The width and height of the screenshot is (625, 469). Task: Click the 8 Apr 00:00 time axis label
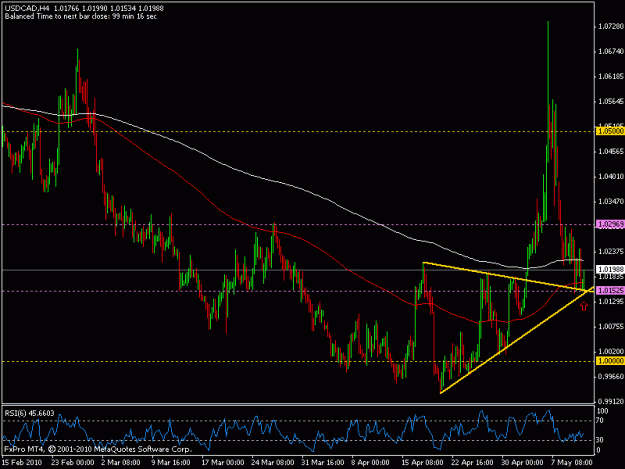[x=370, y=462]
